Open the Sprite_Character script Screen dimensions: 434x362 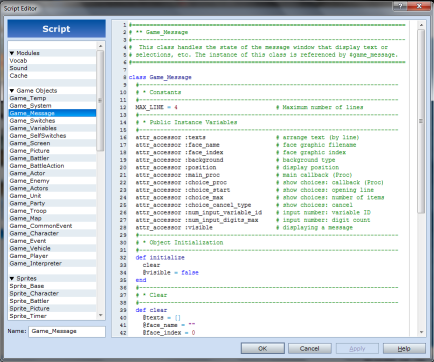coord(52,293)
